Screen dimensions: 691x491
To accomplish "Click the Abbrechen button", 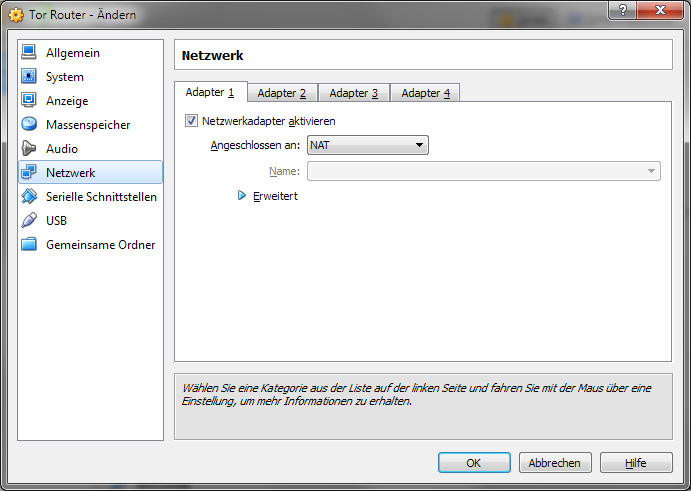I will click(x=555, y=463).
